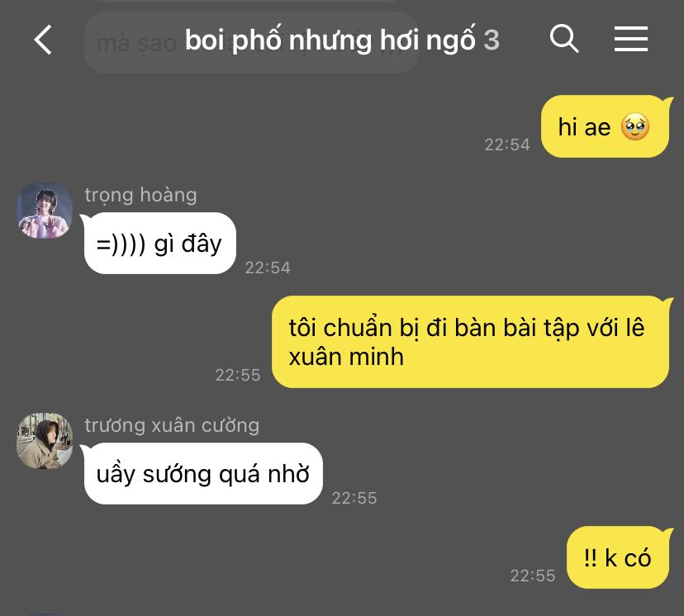Tap the 22:55 timestamp beside '!! k có'

coord(533,576)
